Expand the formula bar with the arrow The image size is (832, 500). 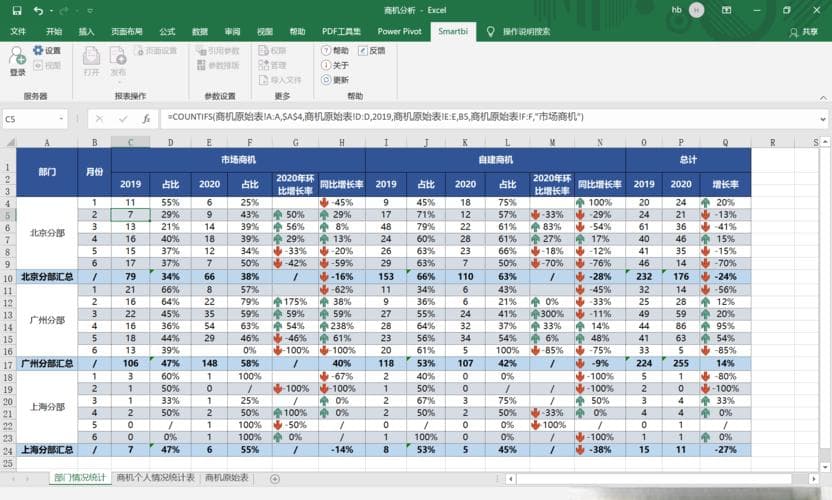[823, 119]
